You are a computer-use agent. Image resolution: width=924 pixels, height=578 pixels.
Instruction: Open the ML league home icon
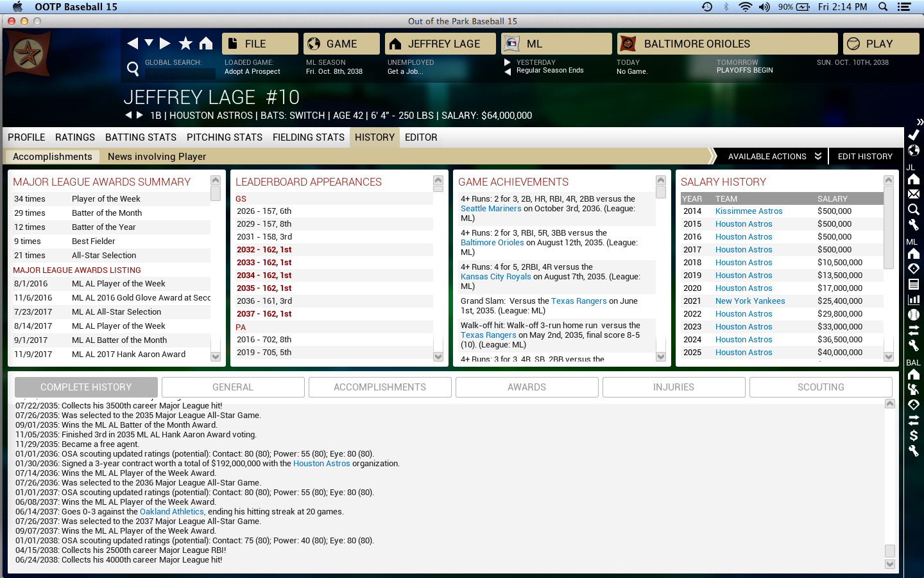click(914, 254)
